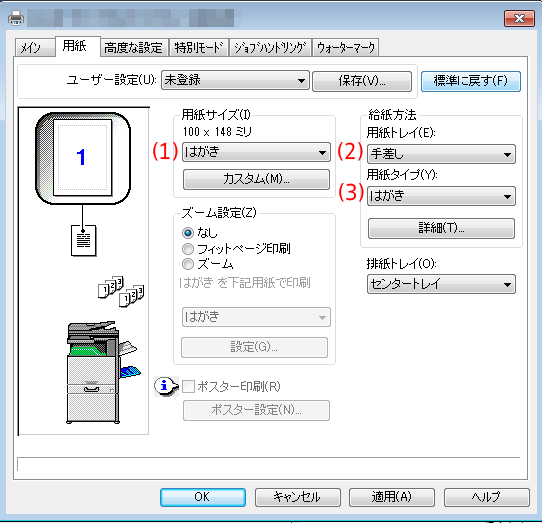
Task: Open the 用紙トレイ 手差し dropdown
Action: click(441, 154)
